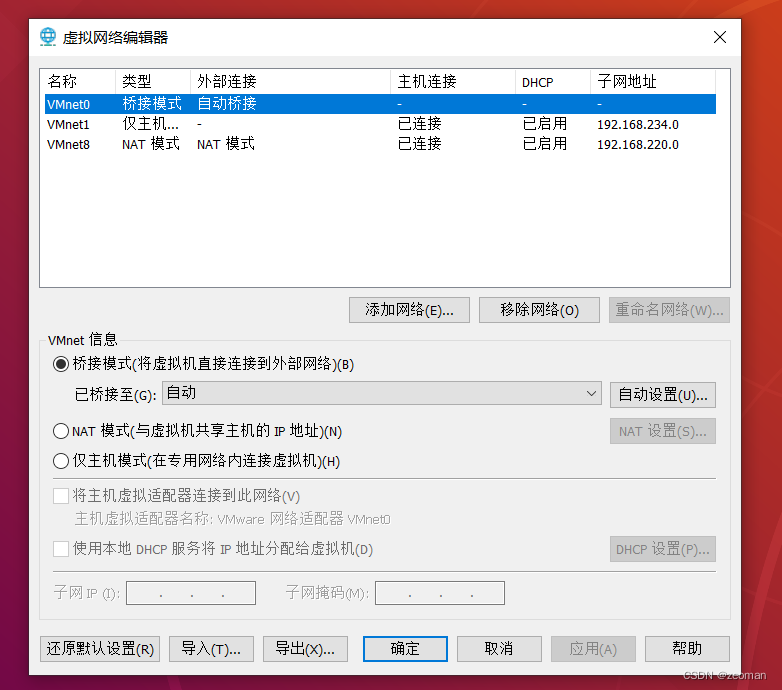The image size is (782, 690).
Task: Select the 桥接模式 radio button
Action: click(x=61, y=364)
